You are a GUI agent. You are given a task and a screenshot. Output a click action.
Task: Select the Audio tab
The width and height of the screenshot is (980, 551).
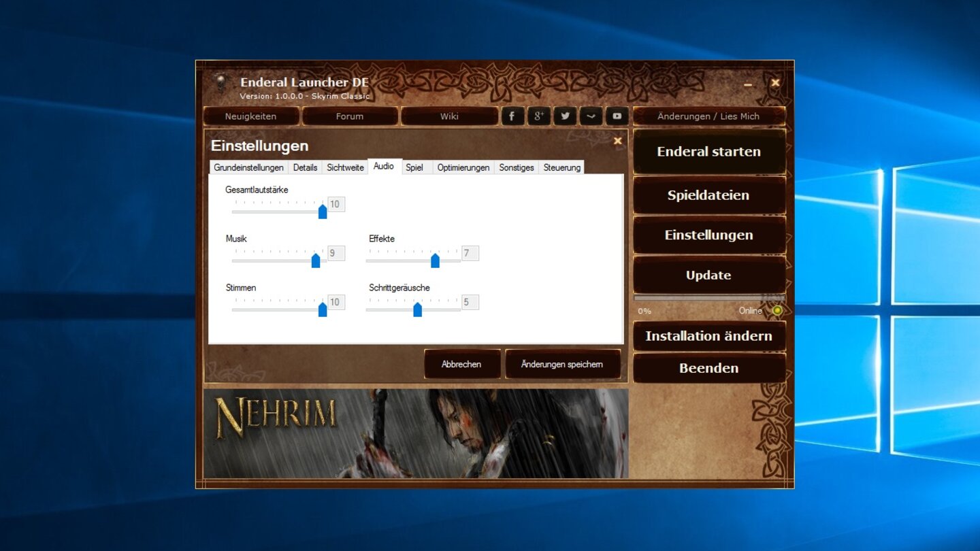(x=384, y=166)
